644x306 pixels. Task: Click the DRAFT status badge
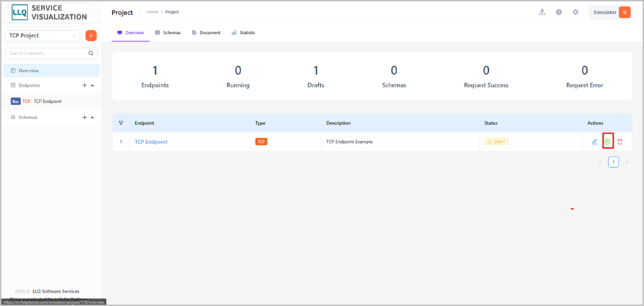(496, 142)
